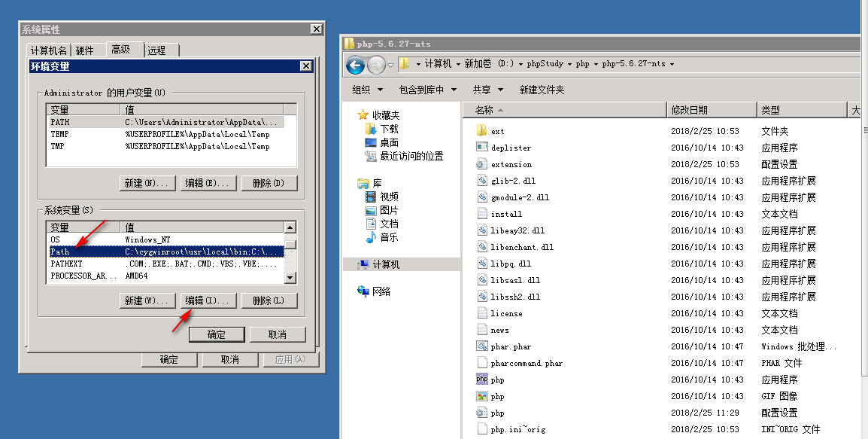Select the deplister application icon
Image resolution: width=868 pixels, height=439 pixels.
click(x=481, y=148)
